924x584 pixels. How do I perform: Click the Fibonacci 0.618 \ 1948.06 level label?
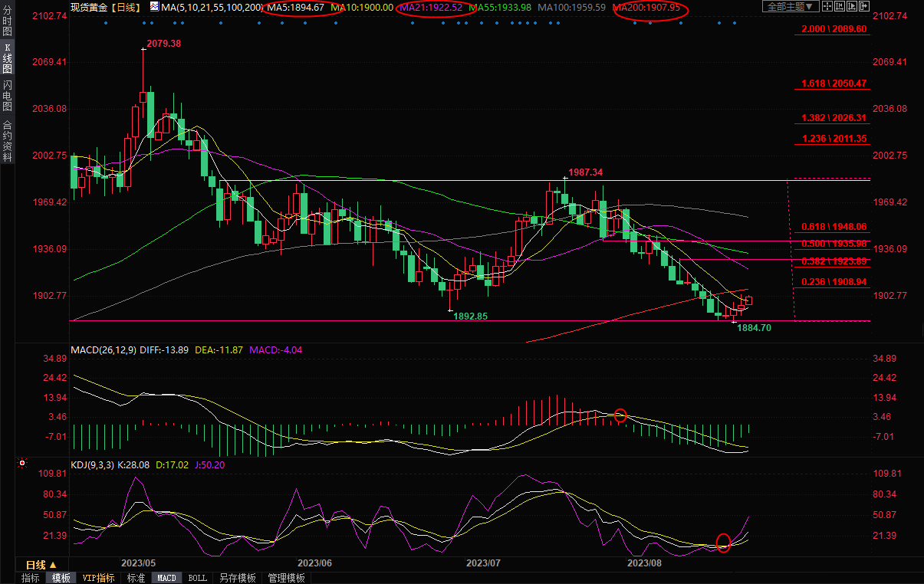tap(833, 227)
